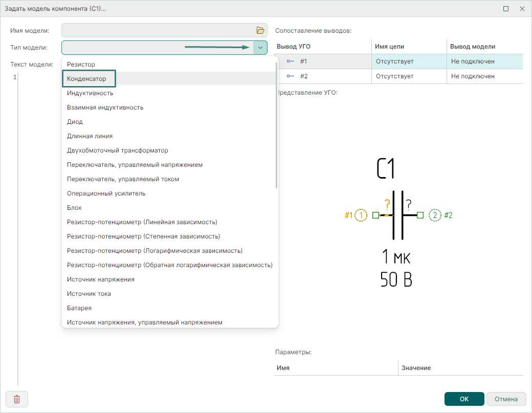Screen dimensions: 532x413
Task: Click the circled pin 1 marker
Action: (361, 215)
